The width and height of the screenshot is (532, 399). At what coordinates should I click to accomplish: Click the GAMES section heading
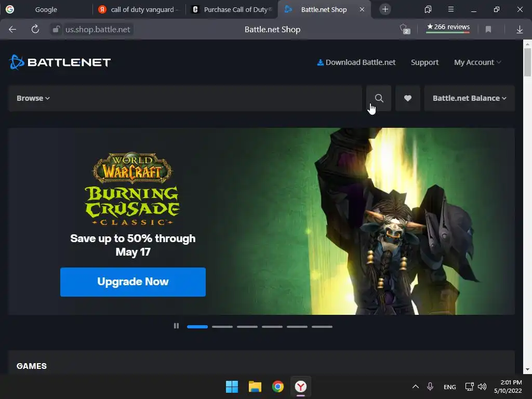click(32, 366)
